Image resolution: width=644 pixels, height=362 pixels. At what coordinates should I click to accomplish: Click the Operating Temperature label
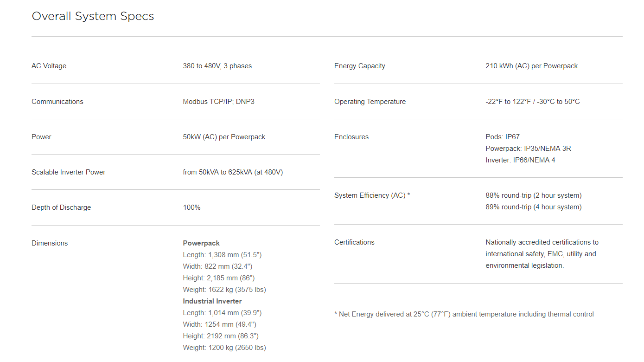coord(370,102)
